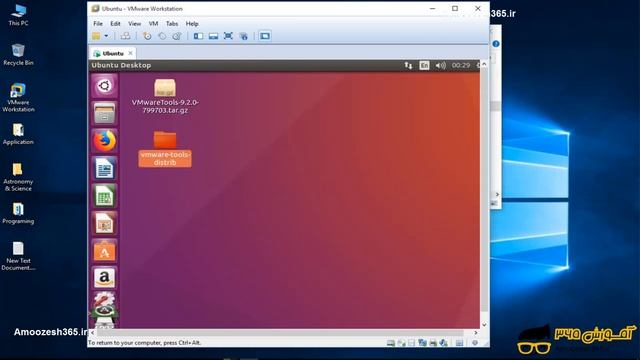Image resolution: width=640 pixels, height=360 pixels.
Task: Select VMwareTools tar.gz archive on desktop
Action: point(165,96)
